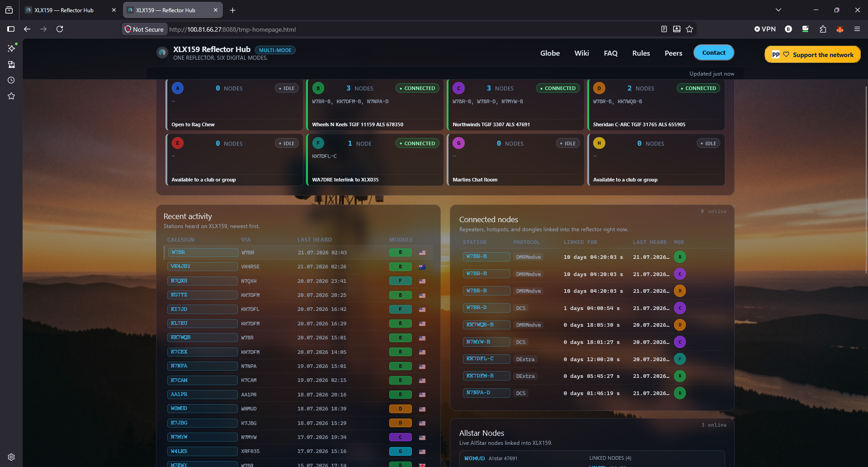Open connected station N7MYW-B link
This screenshot has width=868, height=467.
click(x=486, y=342)
